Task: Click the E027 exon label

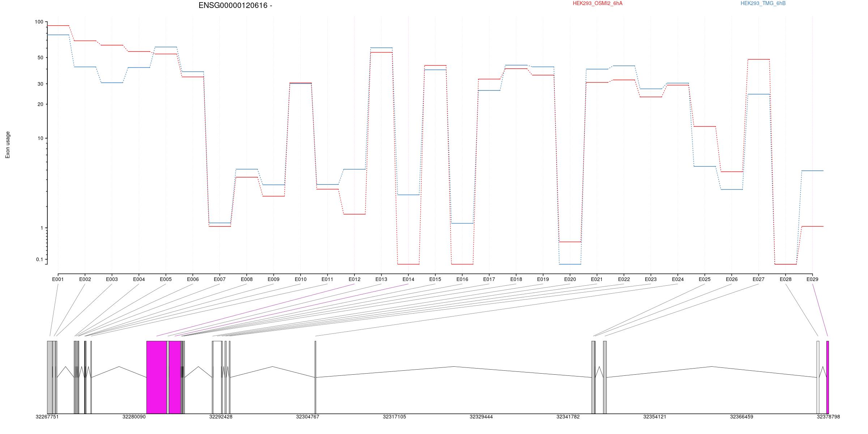Action: pyautogui.click(x=758, y=279)
